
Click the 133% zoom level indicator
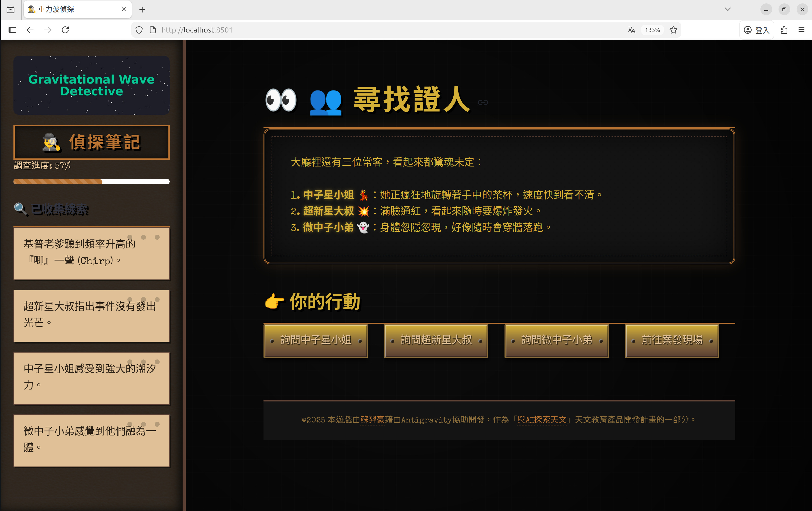[x=652, y=30]
